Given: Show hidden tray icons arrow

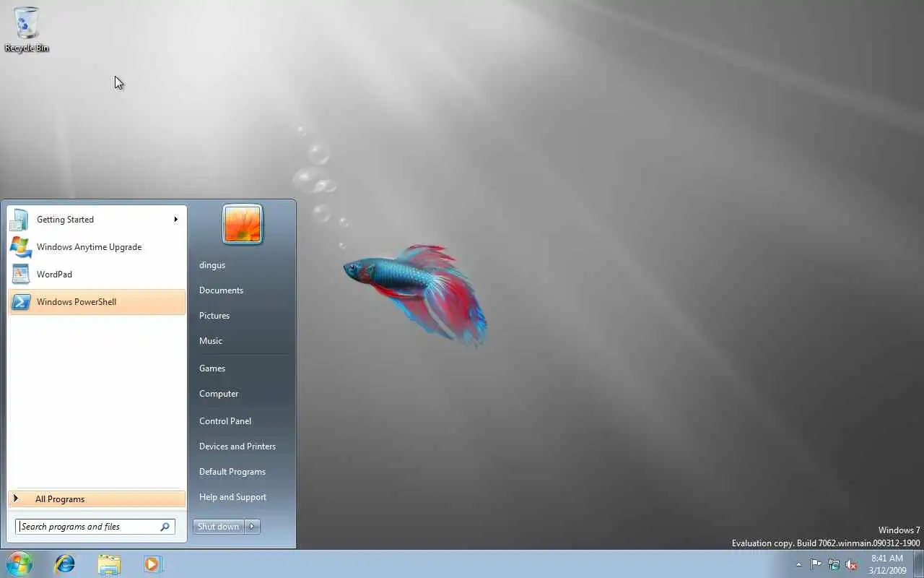Looking at the screenshot, I should pos(798,564).
